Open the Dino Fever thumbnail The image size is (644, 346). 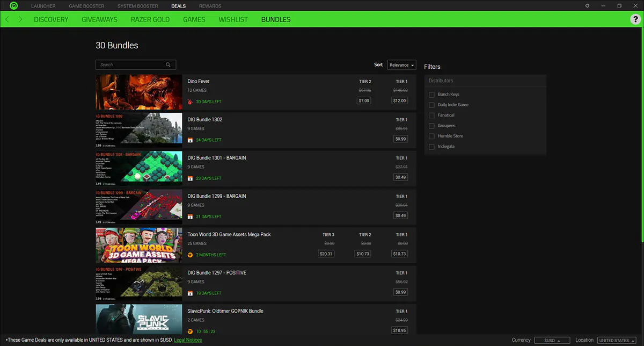point(139,92)
